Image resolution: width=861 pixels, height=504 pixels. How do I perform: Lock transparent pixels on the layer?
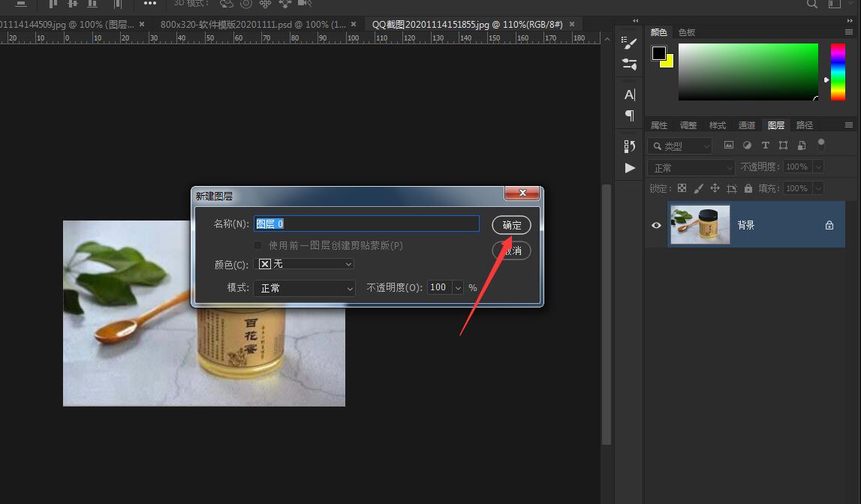(682, 187)
